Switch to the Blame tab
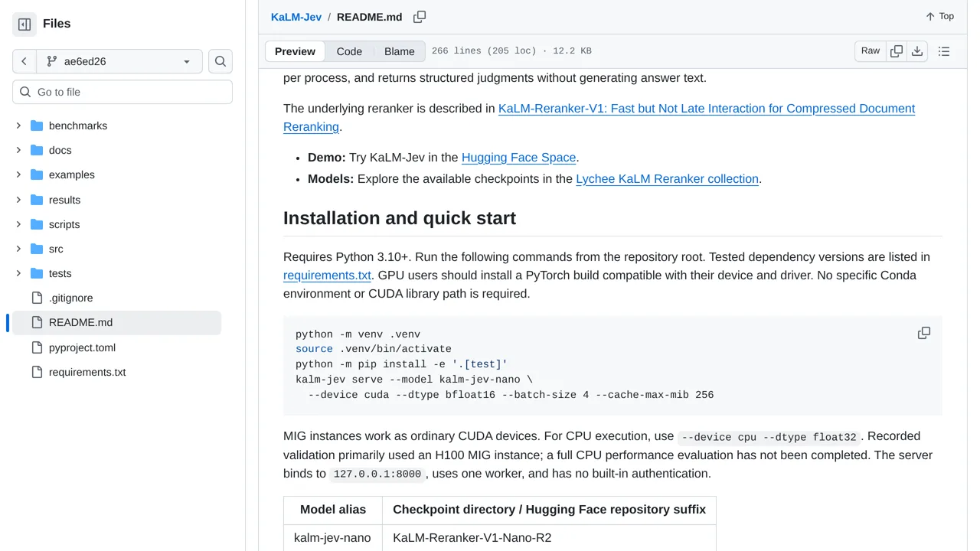Screen dimensions: 980x551 pos(400,51)
